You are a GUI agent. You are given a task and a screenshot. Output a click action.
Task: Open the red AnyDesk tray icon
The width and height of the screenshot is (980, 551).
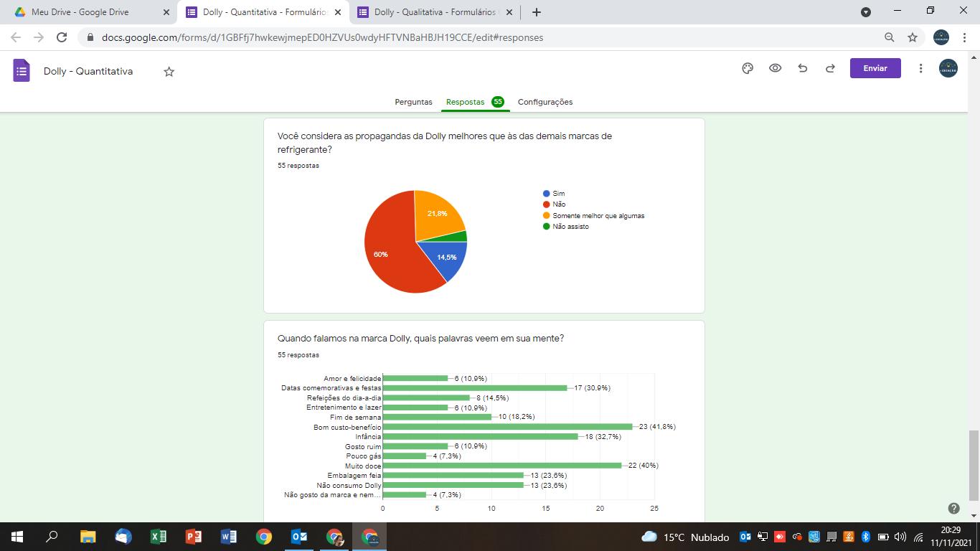779,537
